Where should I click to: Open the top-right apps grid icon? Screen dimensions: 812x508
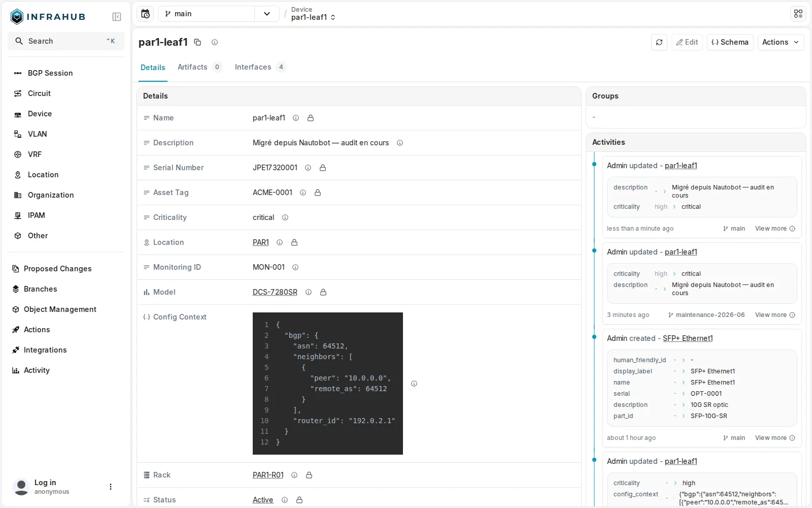tap(798, 14)
